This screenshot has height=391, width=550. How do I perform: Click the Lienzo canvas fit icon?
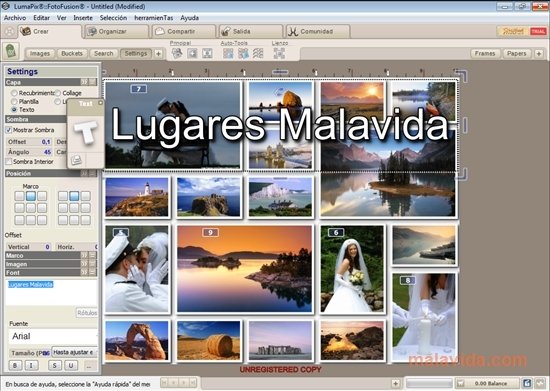[x=279, y=53]
